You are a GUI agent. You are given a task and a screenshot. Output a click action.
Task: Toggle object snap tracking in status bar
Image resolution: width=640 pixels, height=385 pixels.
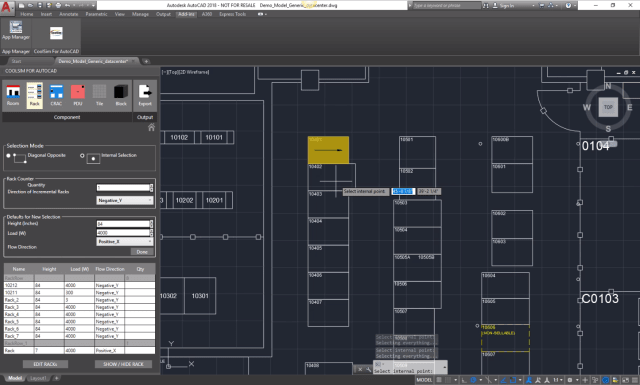503,380
